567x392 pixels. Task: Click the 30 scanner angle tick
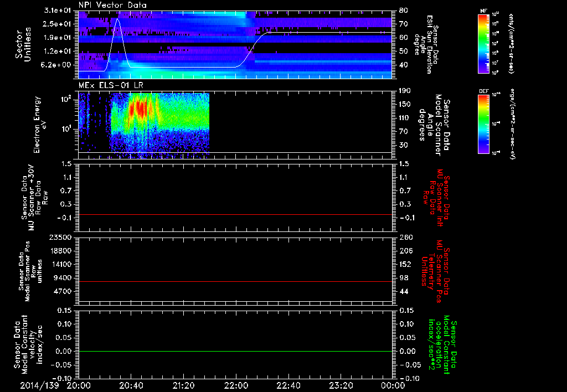tap(403, 146)
